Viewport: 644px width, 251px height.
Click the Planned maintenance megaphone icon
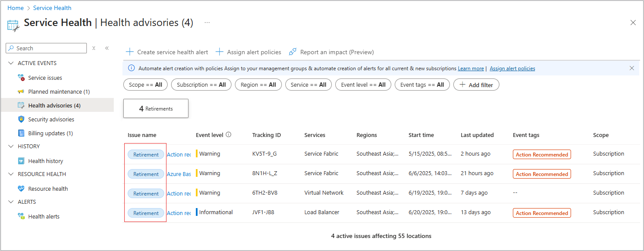pyautogui.click(x=21, y=92)
